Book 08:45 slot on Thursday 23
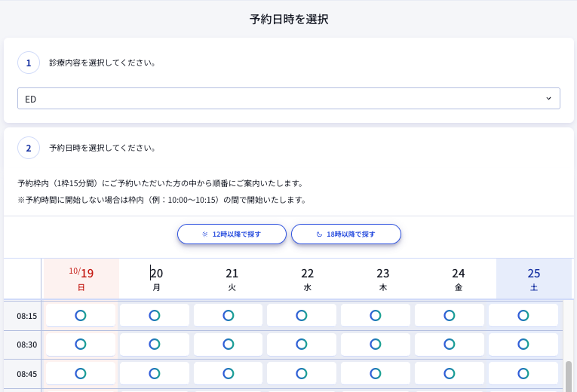The image size is (577, 392). point(376,372)
